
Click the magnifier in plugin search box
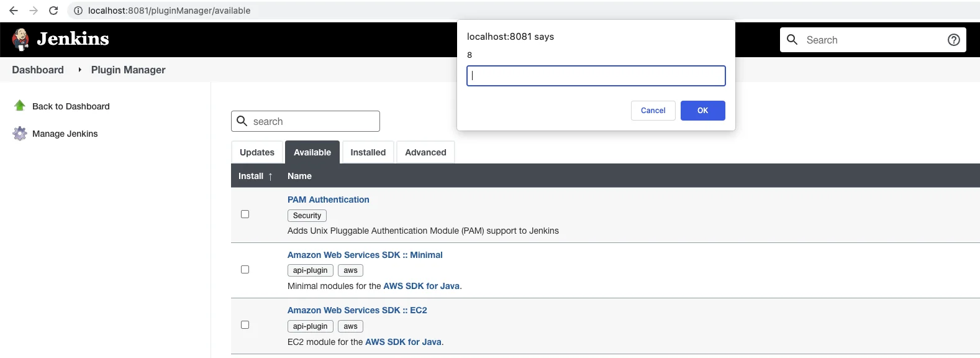242,121
